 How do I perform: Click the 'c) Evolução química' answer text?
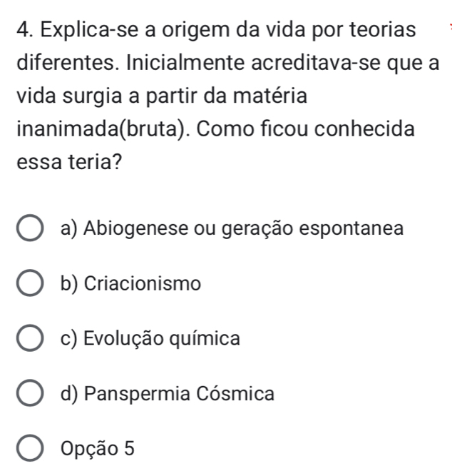click(150, 338)
